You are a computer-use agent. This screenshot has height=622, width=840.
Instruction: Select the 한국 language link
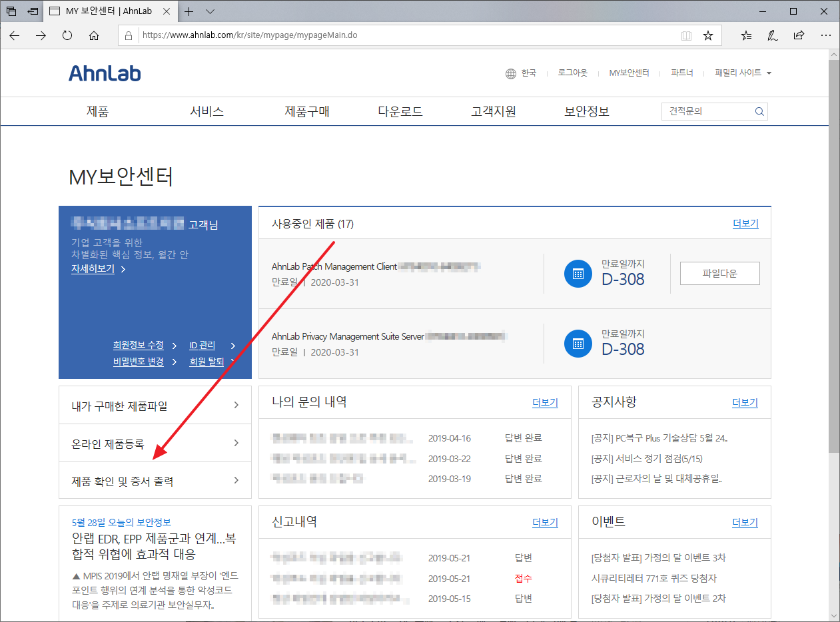529,73
